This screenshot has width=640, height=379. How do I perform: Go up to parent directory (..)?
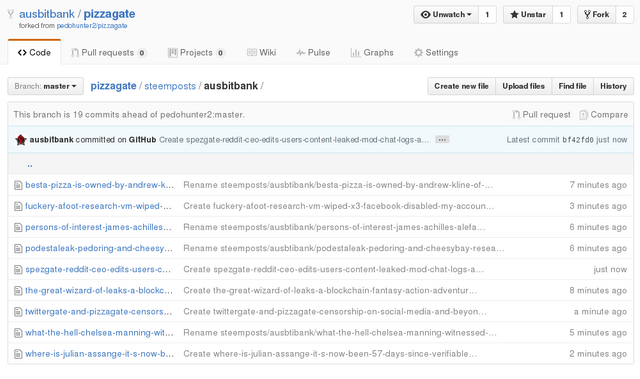[30, 164]
